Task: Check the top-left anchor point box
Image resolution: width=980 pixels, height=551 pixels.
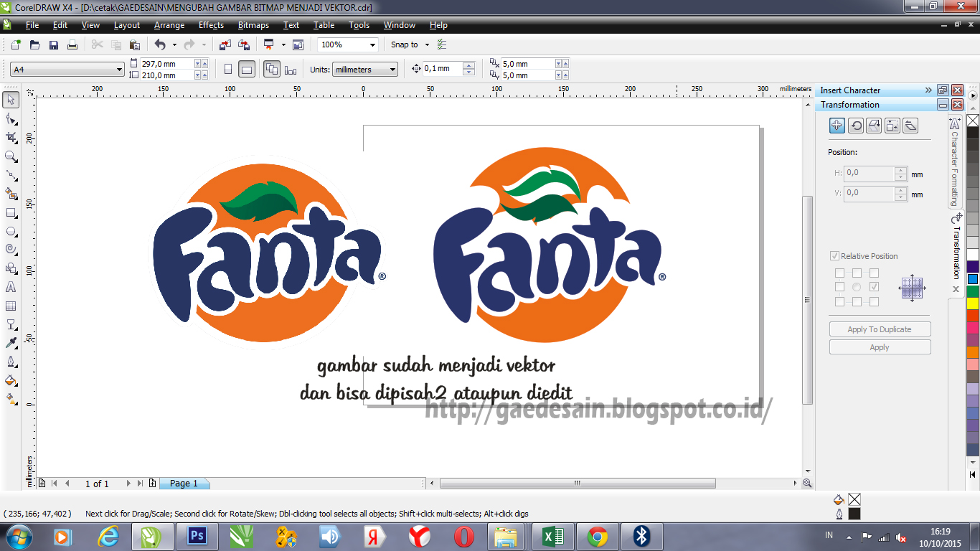Action: [839, 273]
